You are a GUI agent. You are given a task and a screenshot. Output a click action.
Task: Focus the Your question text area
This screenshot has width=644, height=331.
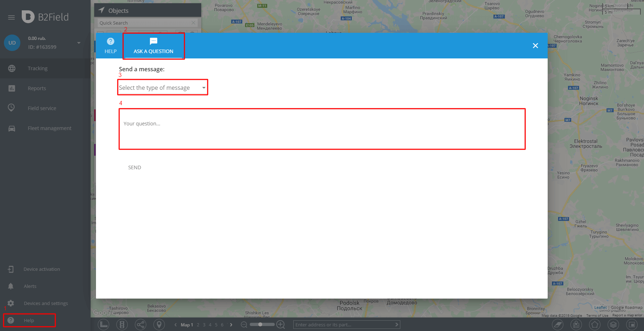(x=322, y=129)
